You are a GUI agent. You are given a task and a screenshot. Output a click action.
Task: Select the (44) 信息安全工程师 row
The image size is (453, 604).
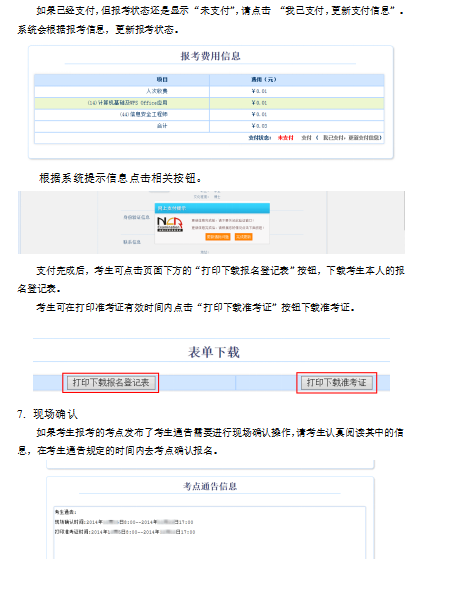coord(209,114)
